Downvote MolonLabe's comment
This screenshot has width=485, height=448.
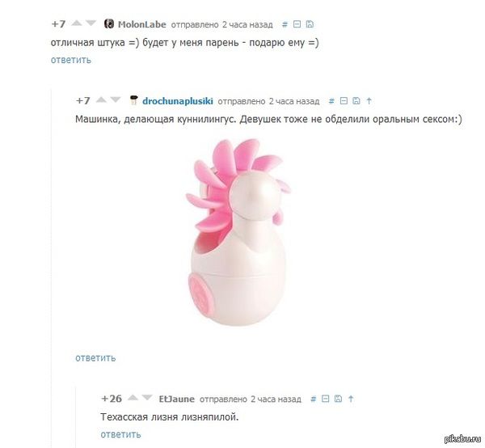pos(91,23)
